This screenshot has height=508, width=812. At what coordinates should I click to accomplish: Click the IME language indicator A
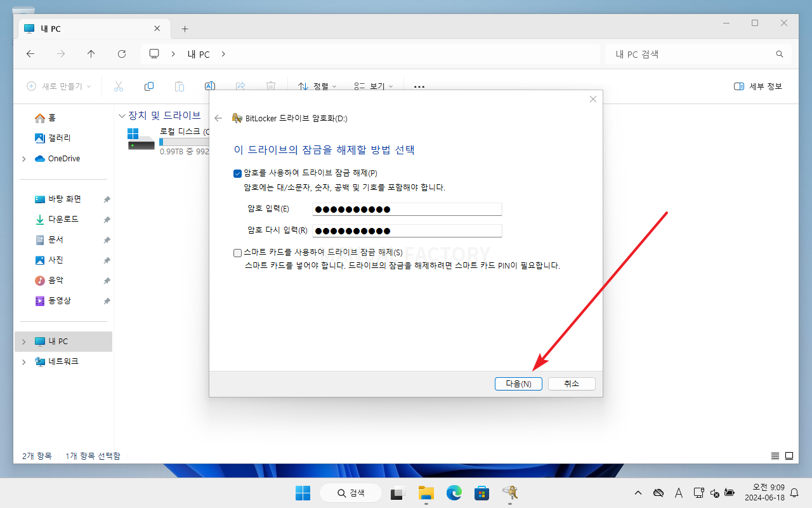678,493
